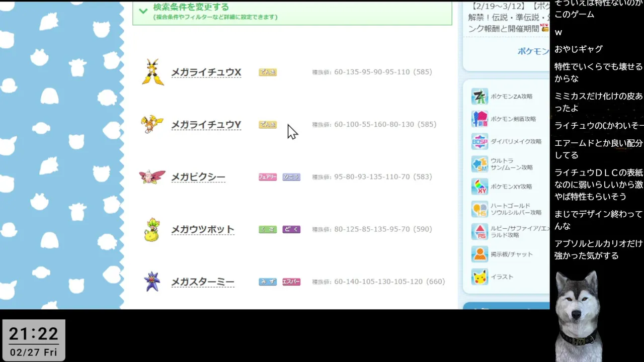This screenshot has height=362, width=644.
Task: Open ポケモン剣盾攻略 sidebar link
Action: (513, 119)
